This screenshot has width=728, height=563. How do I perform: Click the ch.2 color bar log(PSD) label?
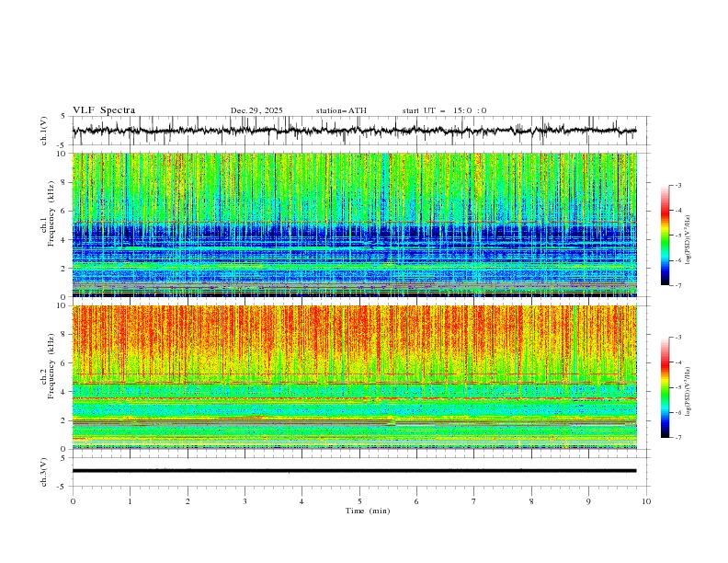pos(688,392)
